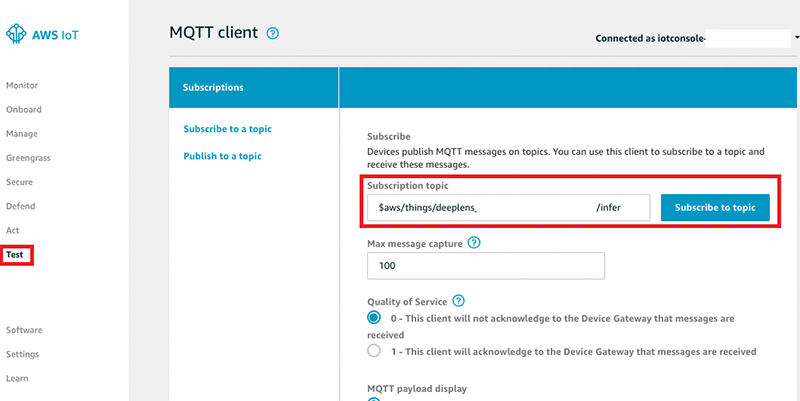Click the AWS IoT title text
This screenshot has width=800, height=401.
[56, 35]
